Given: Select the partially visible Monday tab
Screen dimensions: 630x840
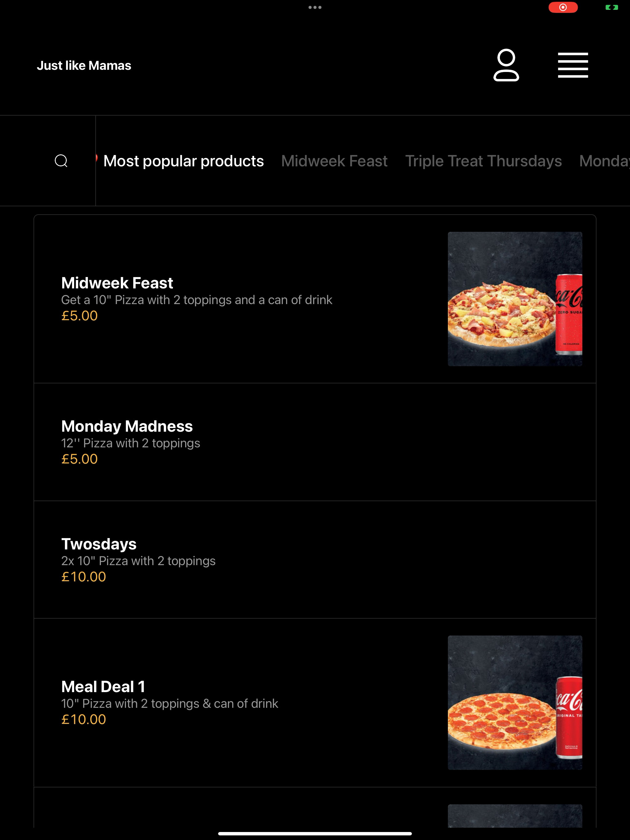Looking at the screenshot, I should (604, 160).
